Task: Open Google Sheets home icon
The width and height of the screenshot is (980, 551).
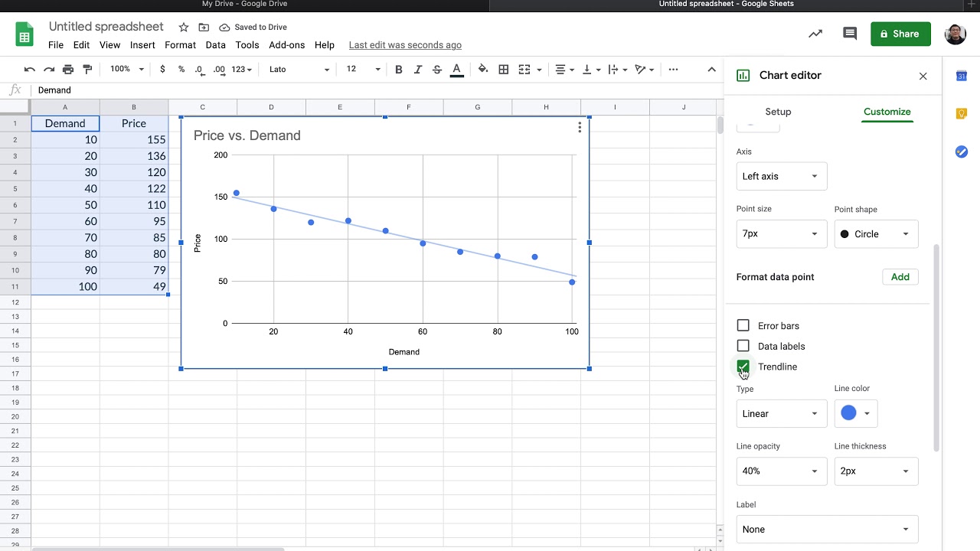Action: (x=24, y=35)
